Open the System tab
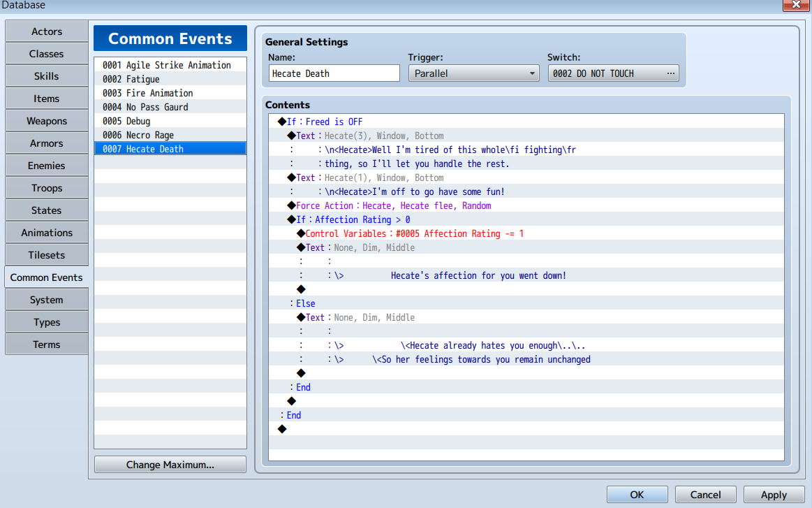812x508 pixels. click(x=47, y=300)
